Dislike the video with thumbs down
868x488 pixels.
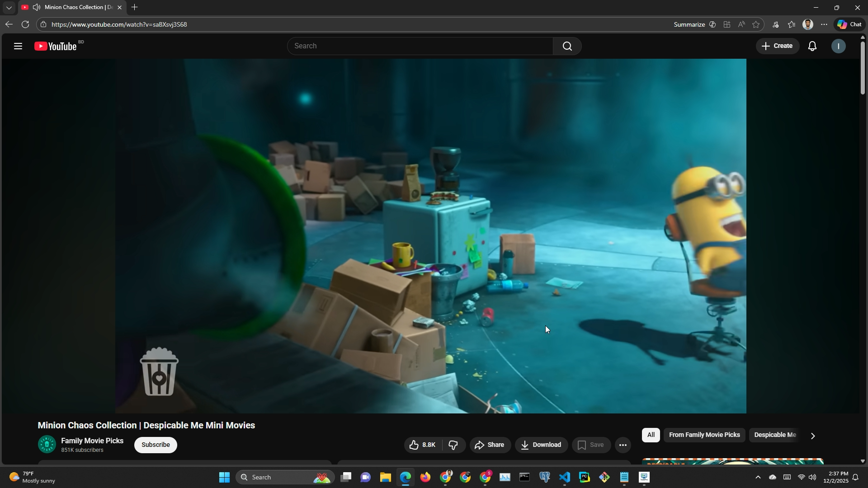pyautogui.click(x=453, y=445)
